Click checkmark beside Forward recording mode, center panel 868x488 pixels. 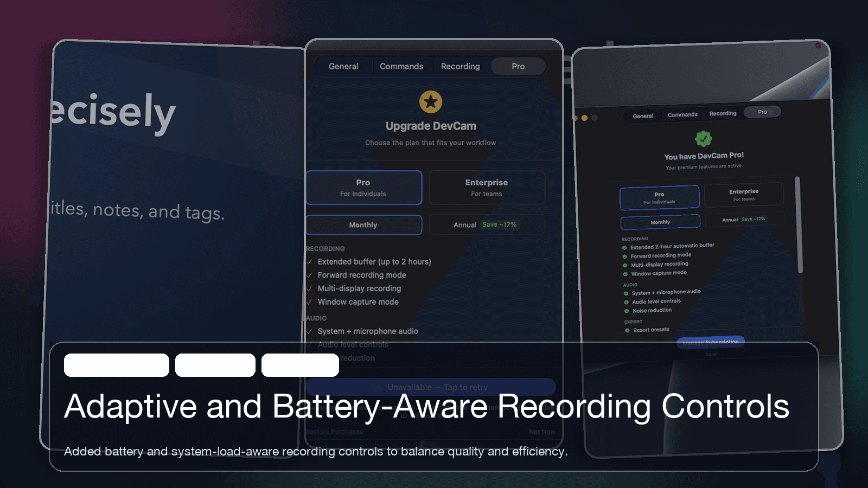[x=309, y=275]
